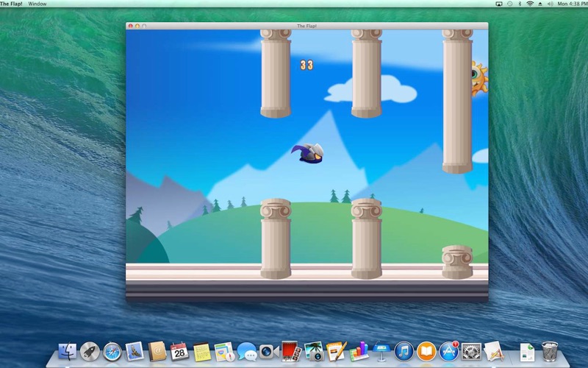The width and height of the screenshot is (588, 368).
Task: Open the yellow Notes app in dock
Action: point(201,353)
